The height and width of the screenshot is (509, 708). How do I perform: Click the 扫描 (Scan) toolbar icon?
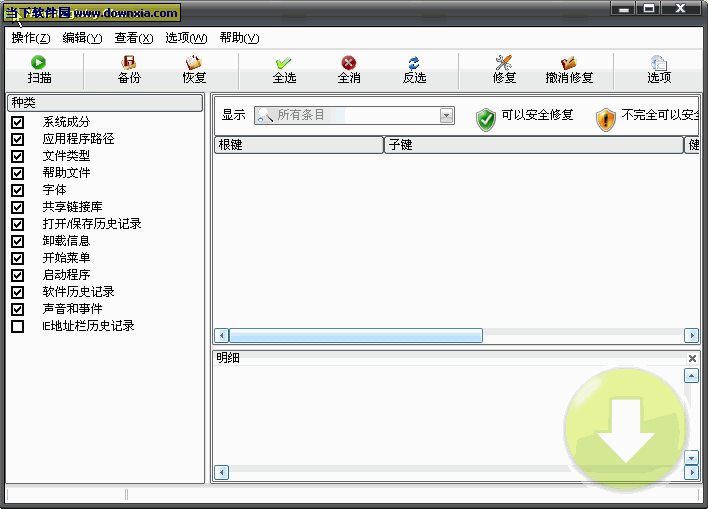click(x=39, y=63)
